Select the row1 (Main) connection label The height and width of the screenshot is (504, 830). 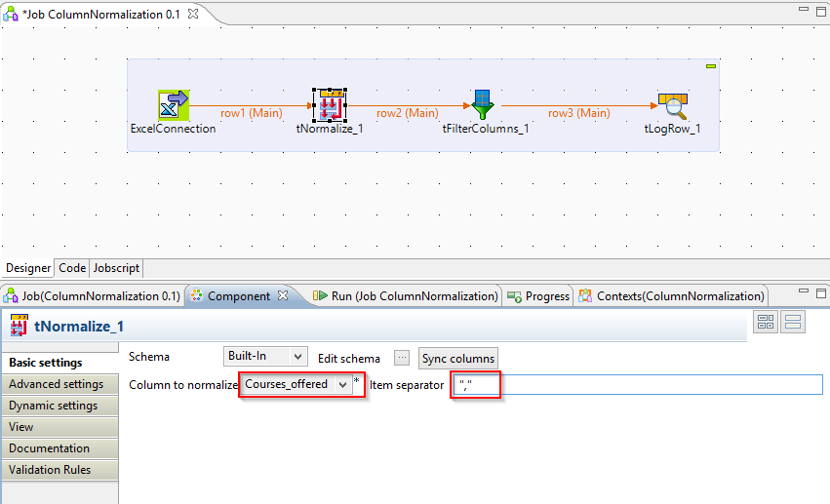tap(252, 113)
